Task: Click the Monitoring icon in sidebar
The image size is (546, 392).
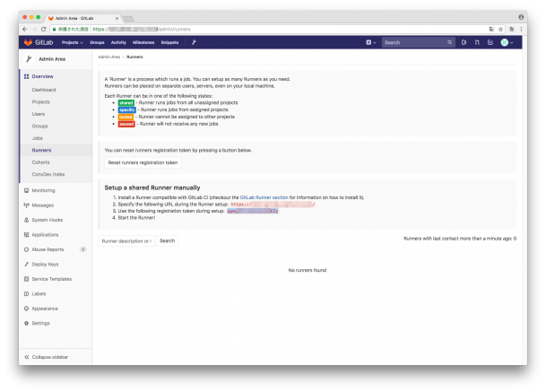Action: pos(27,190)
